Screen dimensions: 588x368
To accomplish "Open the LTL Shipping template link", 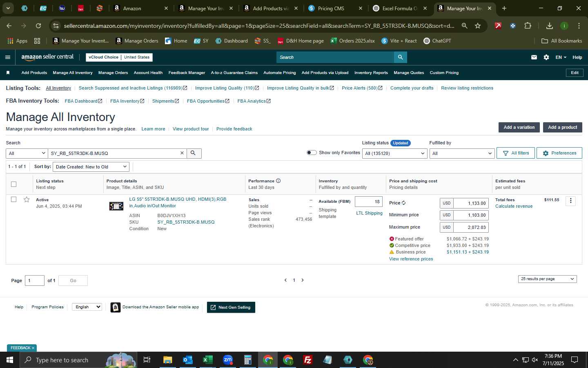I will click(x=369, y=213).
